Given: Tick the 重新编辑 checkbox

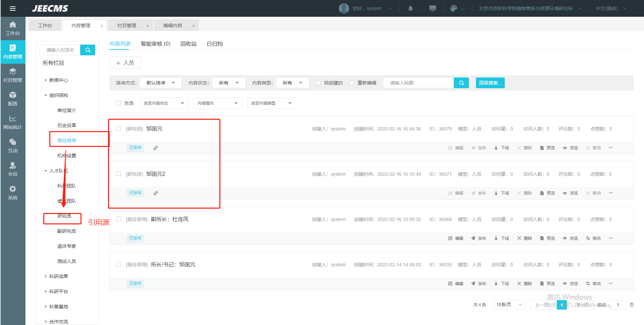Looking at the screenshot, I should [352, 83].
